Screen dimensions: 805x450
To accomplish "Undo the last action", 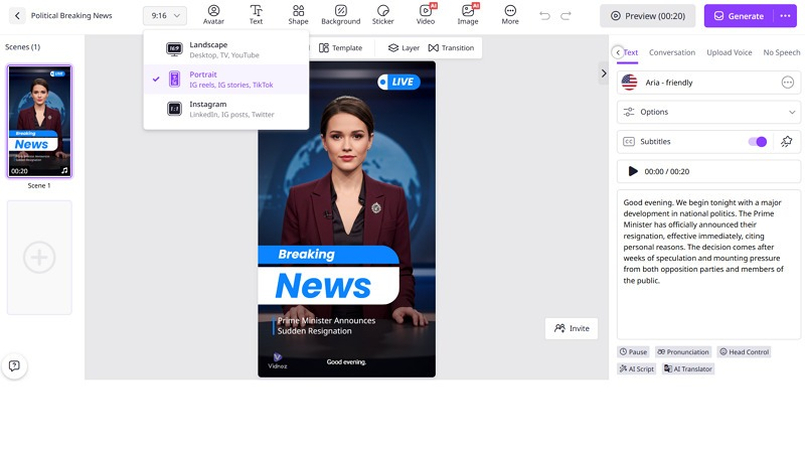I will tap(545, 16).
